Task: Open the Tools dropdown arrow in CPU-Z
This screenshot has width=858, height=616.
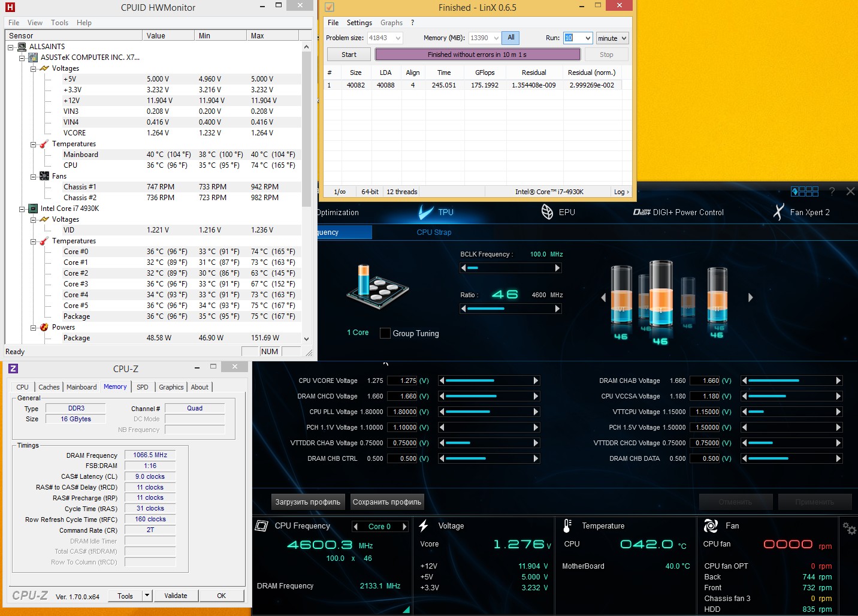Action: click(x=147, y=596)
